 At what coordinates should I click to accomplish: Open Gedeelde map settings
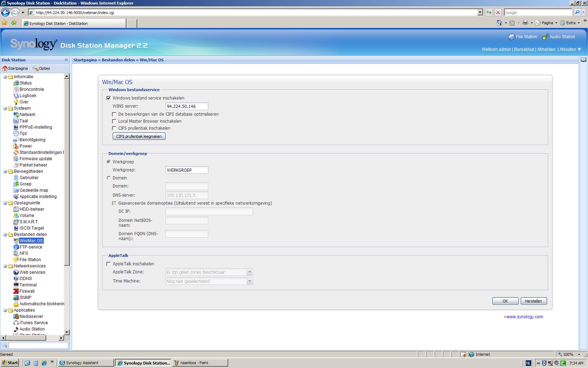34,190
